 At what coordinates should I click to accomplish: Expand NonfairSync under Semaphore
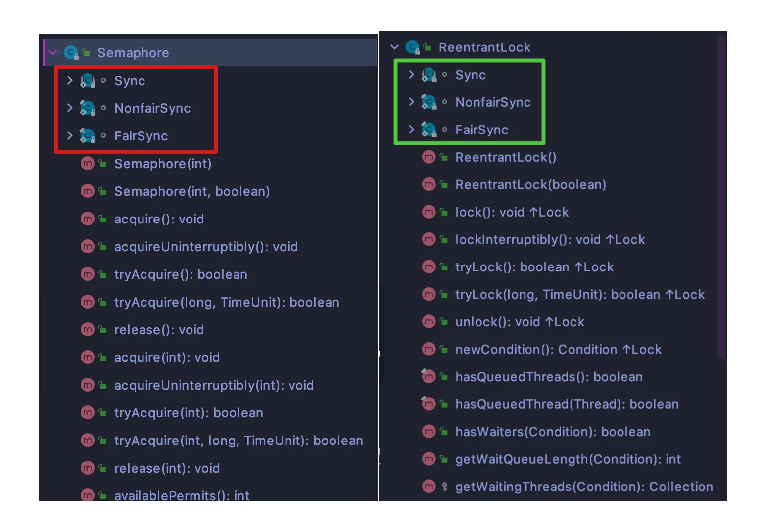point(70,108)
